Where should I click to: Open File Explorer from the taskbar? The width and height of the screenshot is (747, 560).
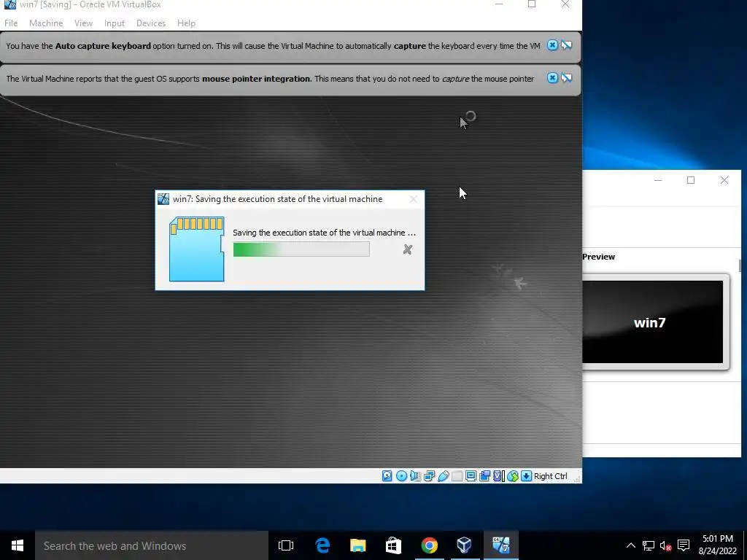tap(357, 545)
